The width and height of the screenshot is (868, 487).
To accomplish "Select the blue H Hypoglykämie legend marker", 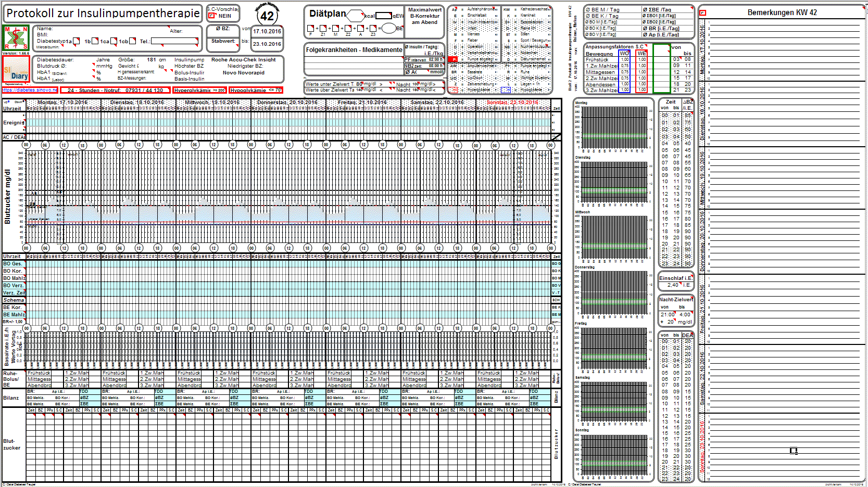I will click(505, 90).
